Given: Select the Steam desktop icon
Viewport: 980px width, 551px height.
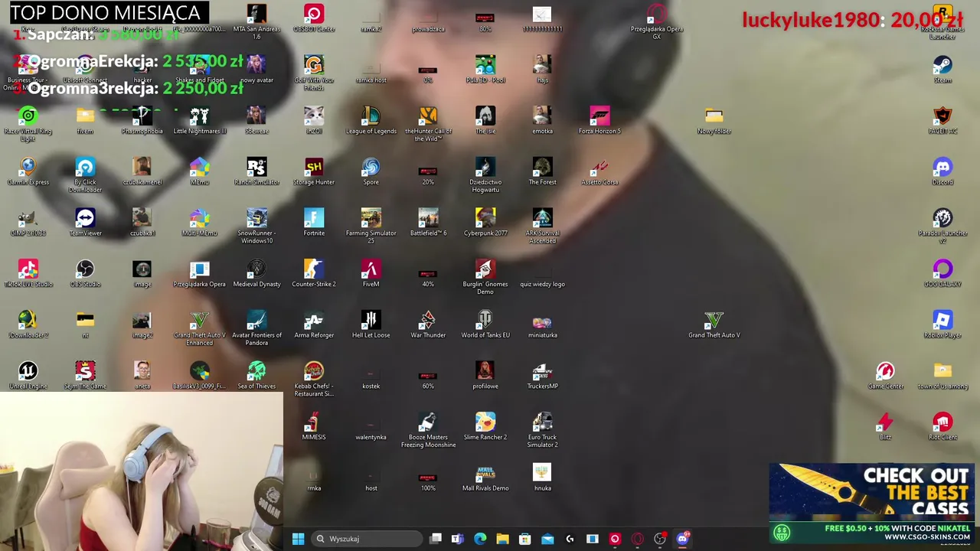Looking at the screenshot, I should tap(942, 70).
